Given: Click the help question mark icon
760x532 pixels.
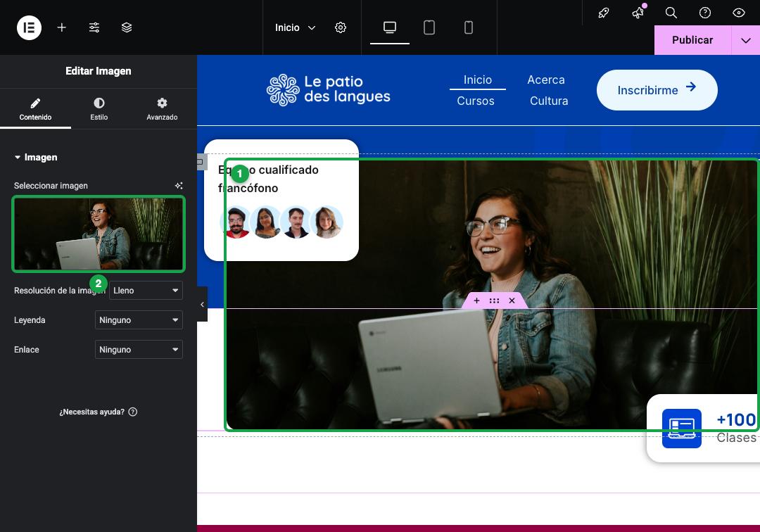Looking at the screenshot, I should pos(704,13).
